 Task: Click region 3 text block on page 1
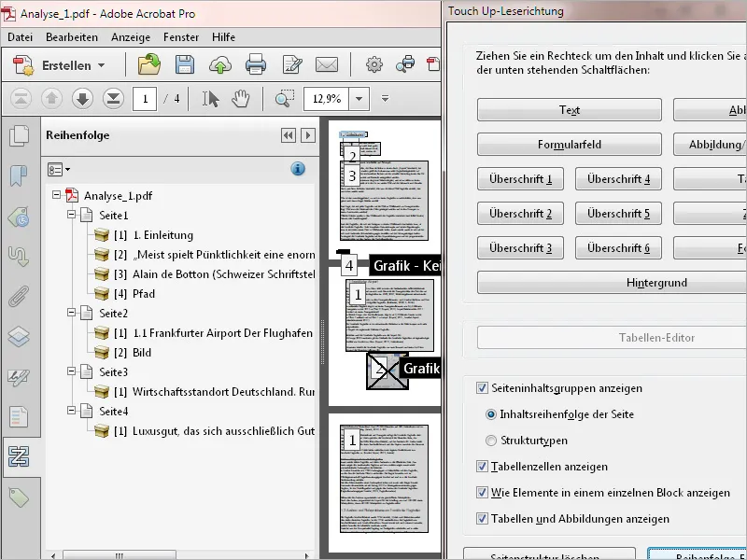pyautogui.click(x=384, y=201)
